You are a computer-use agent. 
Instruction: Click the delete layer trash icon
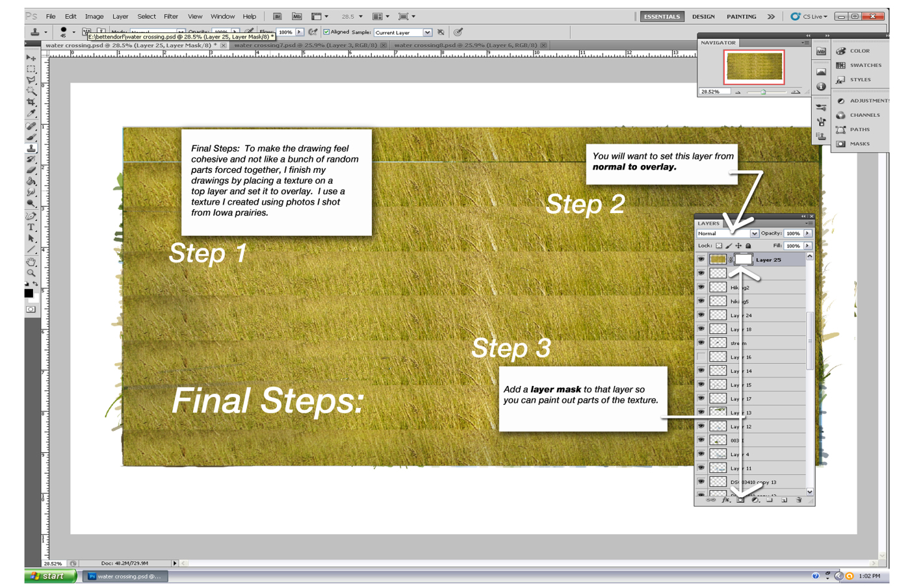(x=799, y=500)
